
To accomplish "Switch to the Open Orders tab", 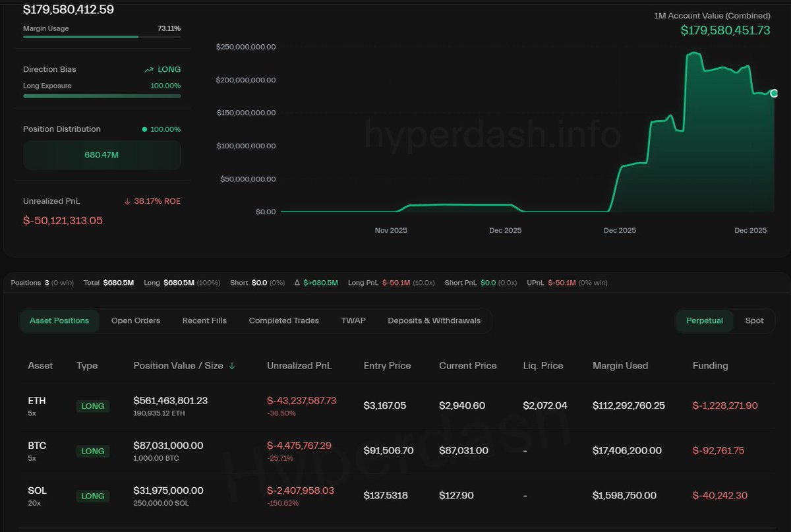I will point(136,320).
